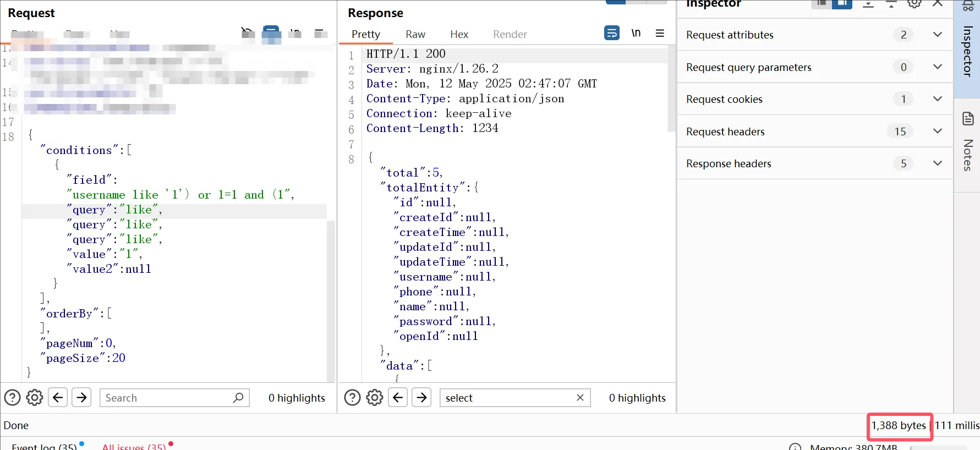This screenshot has width=980, height=450.
Task: Toggle non-printable chars \n in Response toolbar
Action: pos(636,33)
